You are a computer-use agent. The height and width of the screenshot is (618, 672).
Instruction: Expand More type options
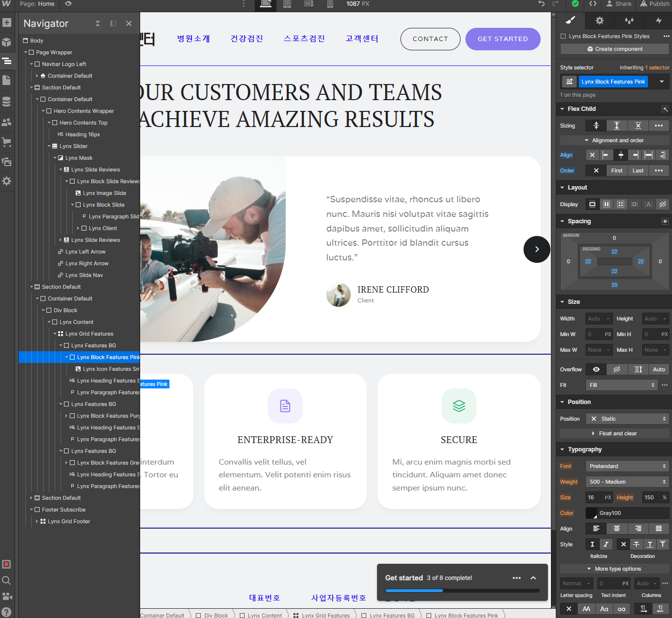coord(614,569)
